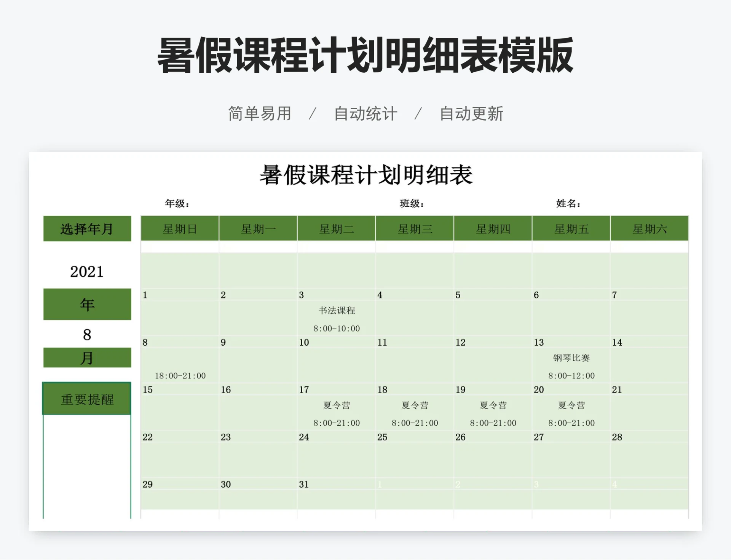Open the 选择年月 date selector

[x=87, y=228]
